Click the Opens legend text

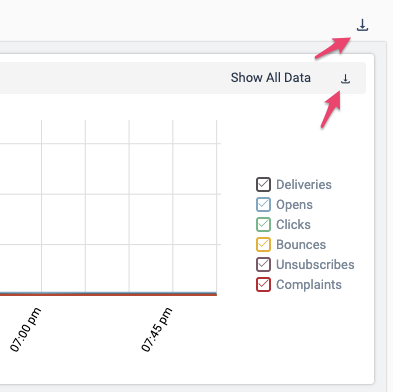294,205
